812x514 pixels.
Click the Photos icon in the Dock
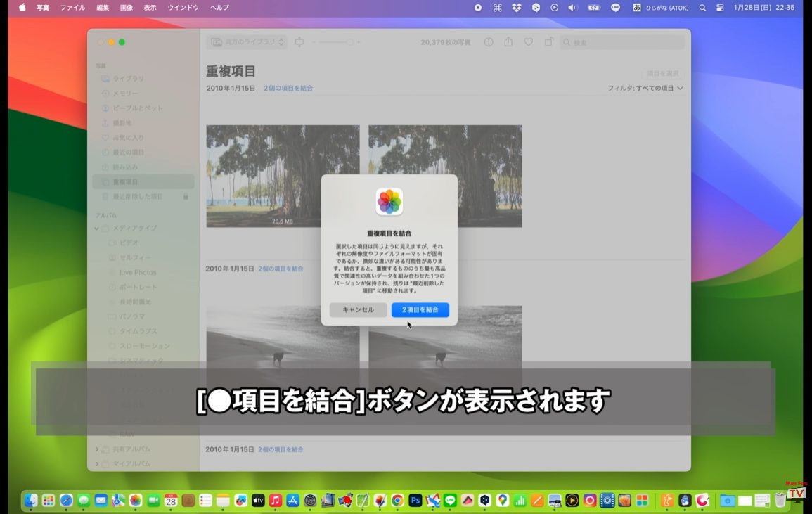click(136, 500)
